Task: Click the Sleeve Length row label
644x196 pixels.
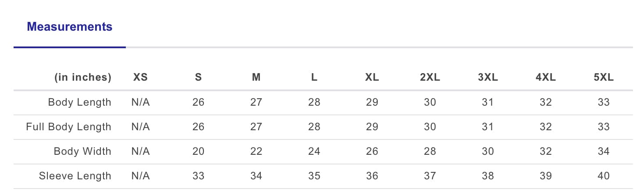Action: pyautogui.click(x=75, y=176)
